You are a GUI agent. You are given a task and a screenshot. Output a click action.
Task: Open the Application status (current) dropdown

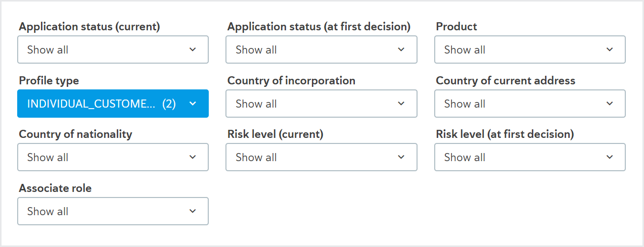pos(113,50)
